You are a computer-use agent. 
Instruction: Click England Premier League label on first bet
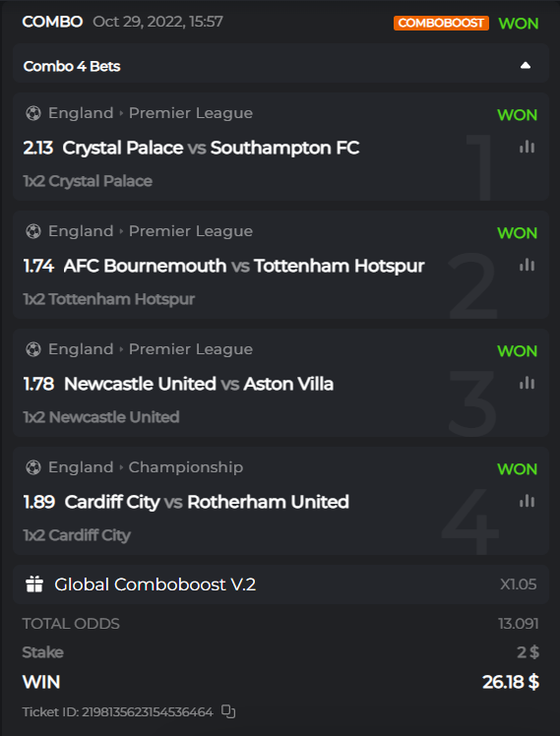pyautogui.click(x=151, y=113)
